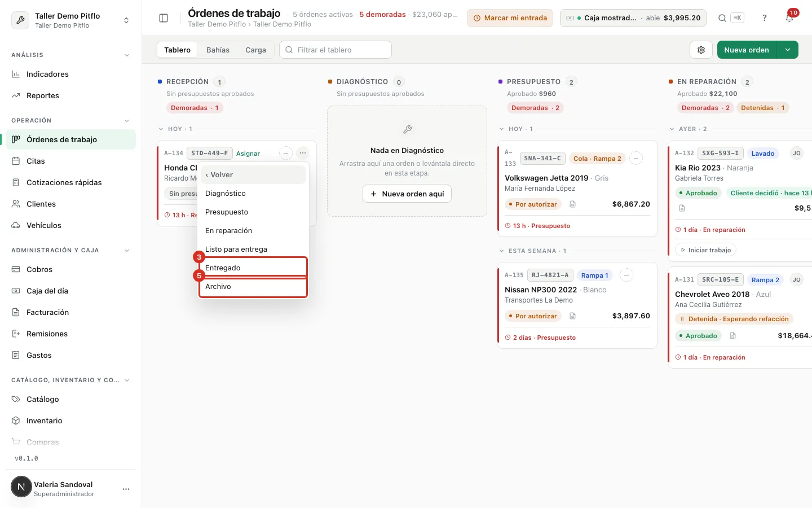Open the search magnifier icon
The height and width of the screenshot is (508, 812).
coord(722,18)
